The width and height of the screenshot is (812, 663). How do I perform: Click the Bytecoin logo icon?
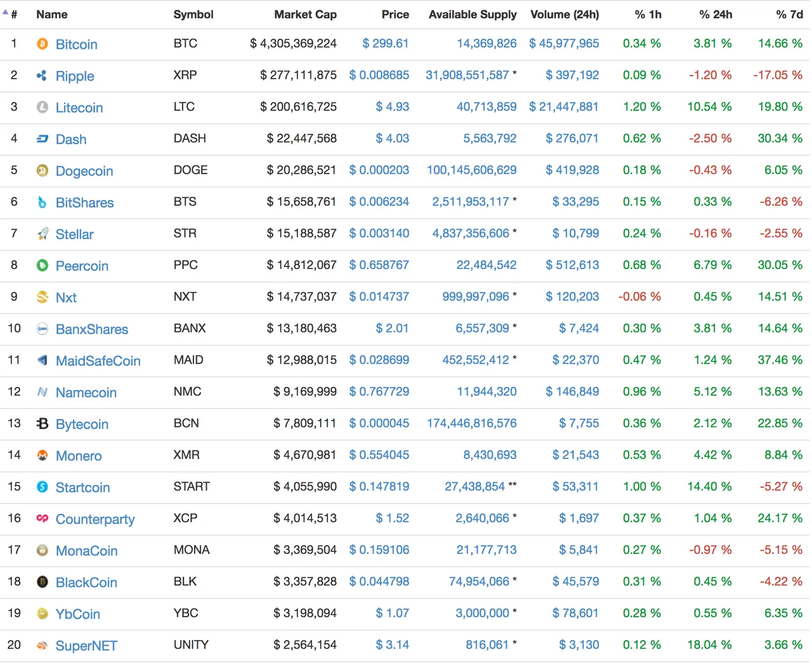pos(43,424)
